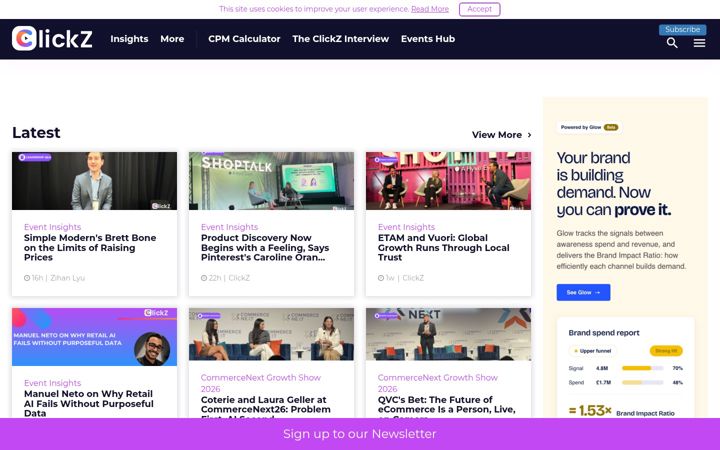Open More menu in navigation
This screenshot has height=450, width=720.
click(172, 39)
